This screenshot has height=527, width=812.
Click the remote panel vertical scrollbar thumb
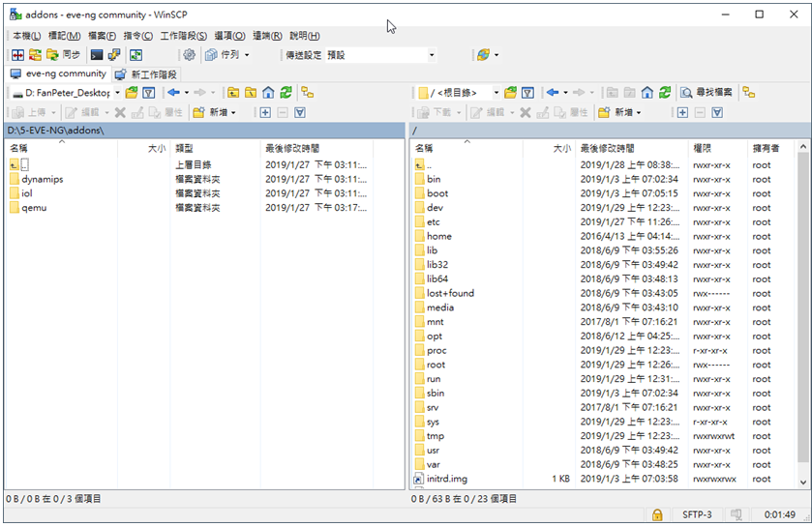tap(802, 307)
